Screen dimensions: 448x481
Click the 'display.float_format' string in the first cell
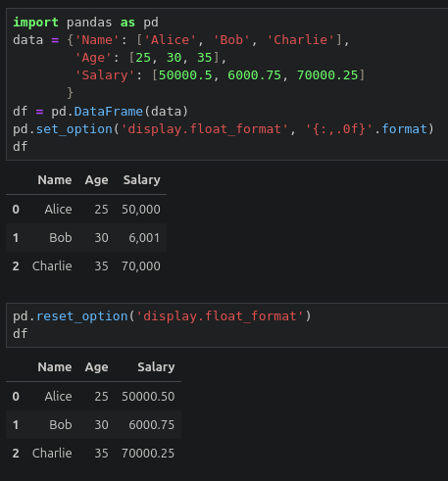pos(205,129)
